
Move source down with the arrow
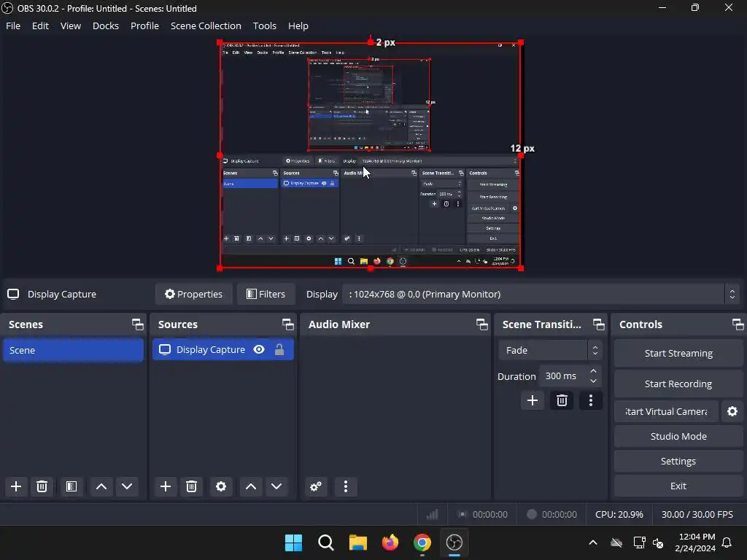(276, 486)
